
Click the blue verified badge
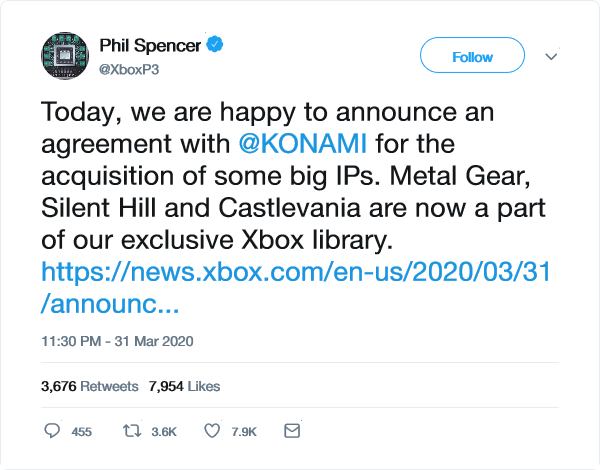pos(215,46)
